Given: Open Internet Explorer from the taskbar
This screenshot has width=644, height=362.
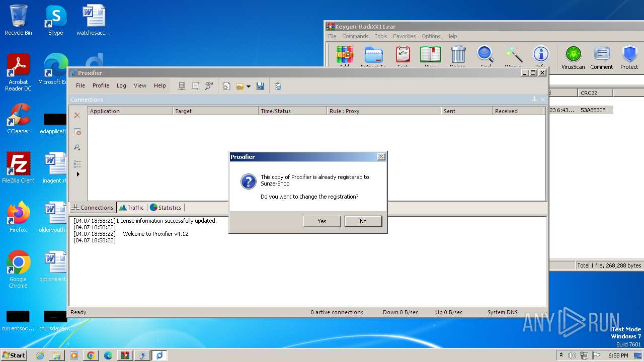Looking at the screenshot, I should (40, 355).
